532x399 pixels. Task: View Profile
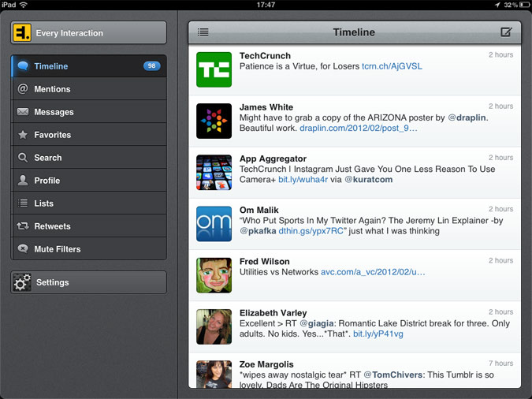pos(89,181)
